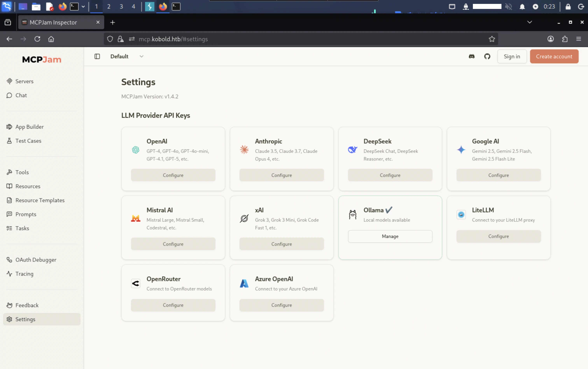This screenshot has width=588, height=369.
Task: Configure the DeepSeek provider
Action: pyautogui.click(x=390, y=175)
